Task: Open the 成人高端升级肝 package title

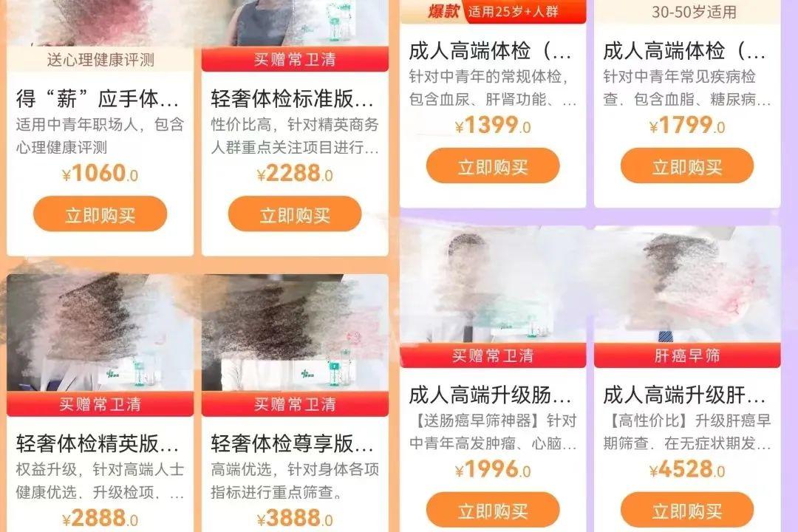Action: click(x=684, y=395)
